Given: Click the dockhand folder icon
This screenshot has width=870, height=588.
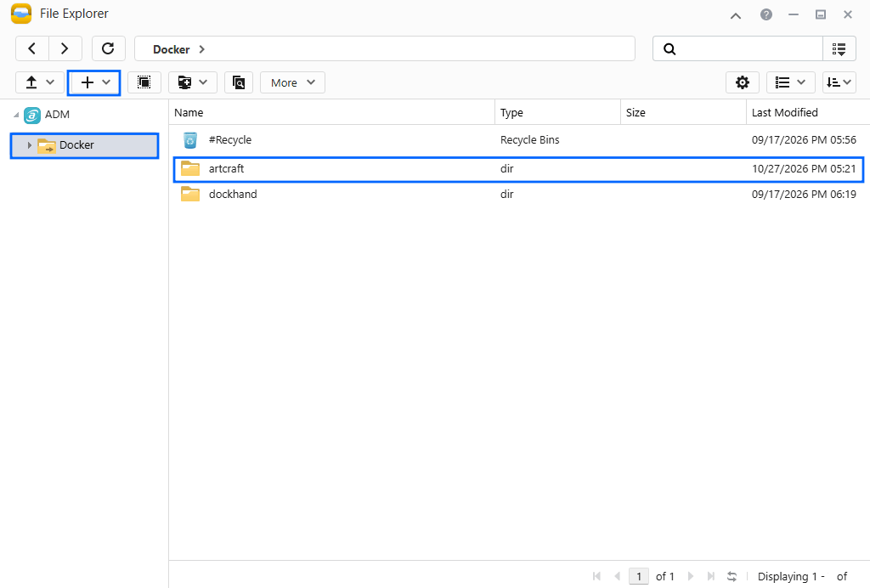Looking at the screenshot, I should tap(190, 194).
